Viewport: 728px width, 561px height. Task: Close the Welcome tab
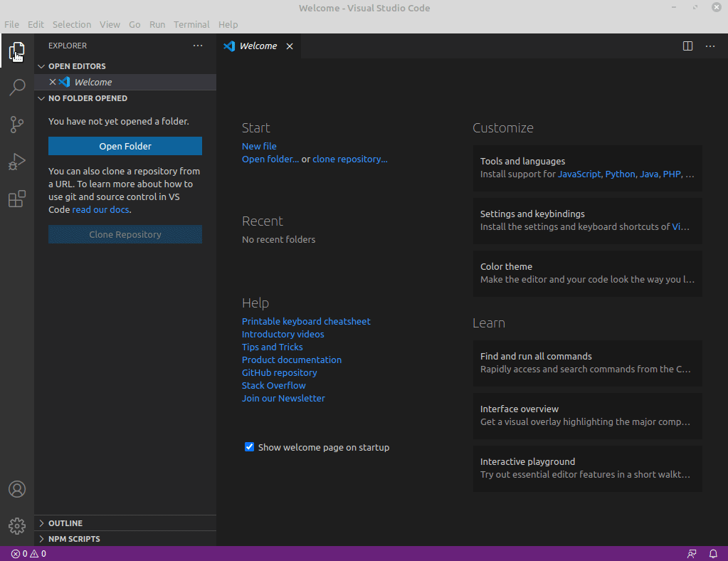click(290, 46)
